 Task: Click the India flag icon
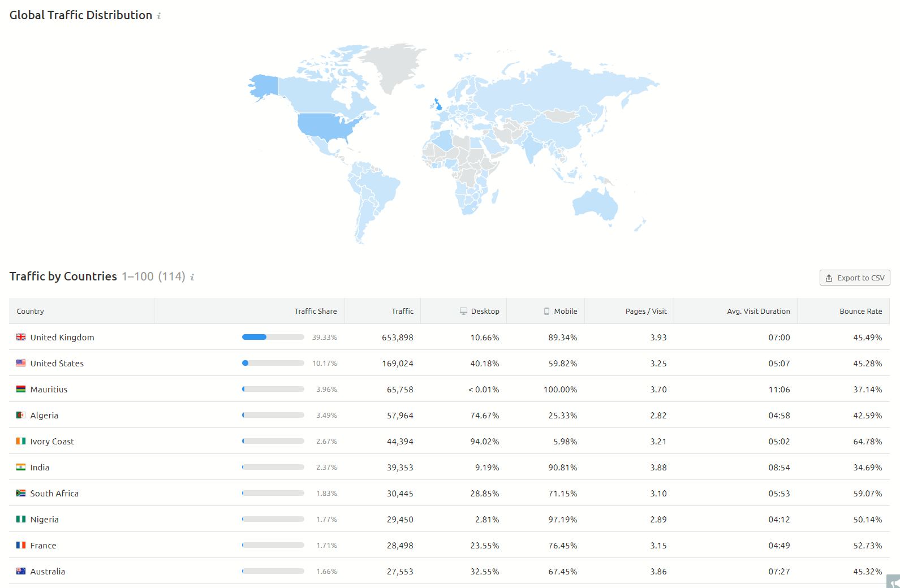point(21,467)
